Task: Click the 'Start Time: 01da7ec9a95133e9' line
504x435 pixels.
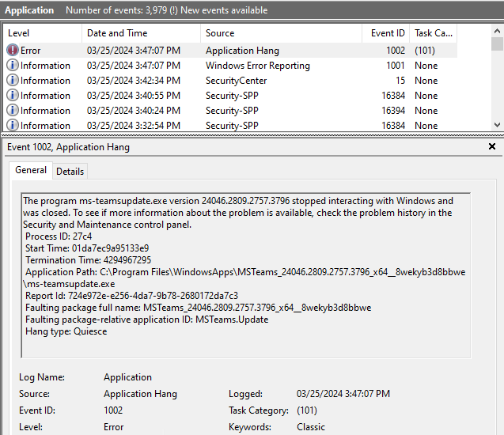Action: pos(87,248)
